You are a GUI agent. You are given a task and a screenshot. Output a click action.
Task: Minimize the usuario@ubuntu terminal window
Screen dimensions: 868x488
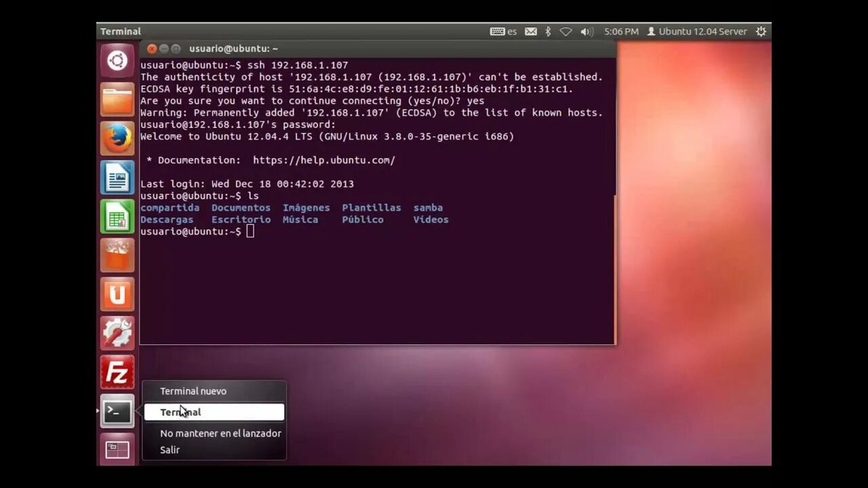tap(164, 49)
